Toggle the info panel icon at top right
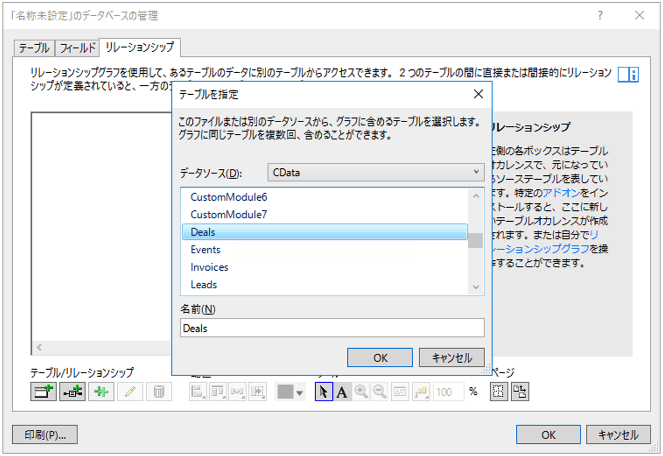Image resolution: width=663 pixels, height=456 pixels. [628, 74]
